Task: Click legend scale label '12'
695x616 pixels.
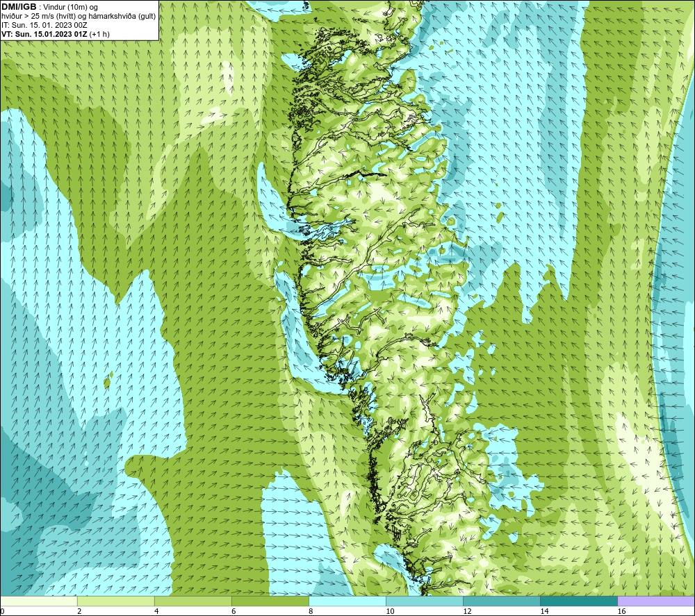Action: [467, 612]
